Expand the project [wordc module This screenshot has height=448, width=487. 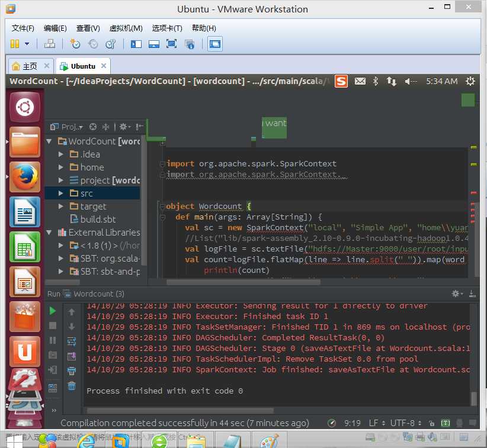[x=61, y=181]
